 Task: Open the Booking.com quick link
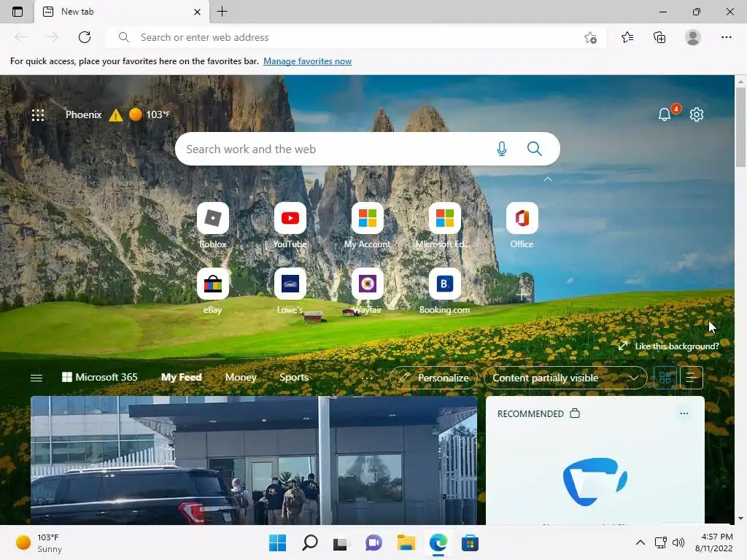click(x=444, y=291)
